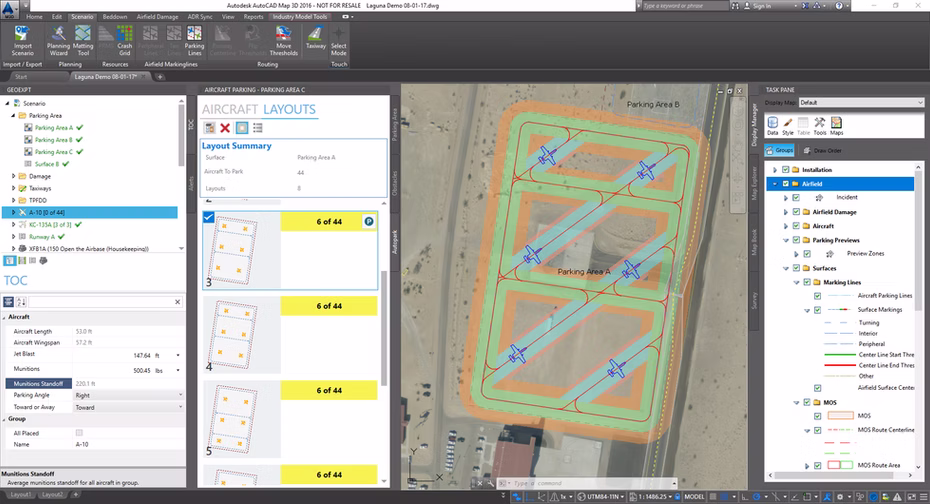Open the Parking Angle dropdown
Viewport: 930px width, 504px height.
pyautogui.click(x=128, y=395)
